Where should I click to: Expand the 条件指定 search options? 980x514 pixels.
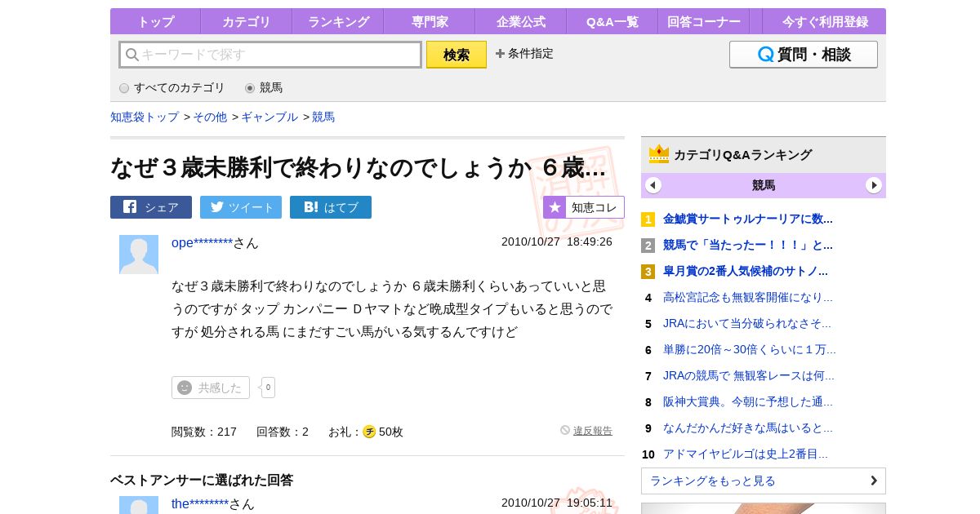(524, 53)
